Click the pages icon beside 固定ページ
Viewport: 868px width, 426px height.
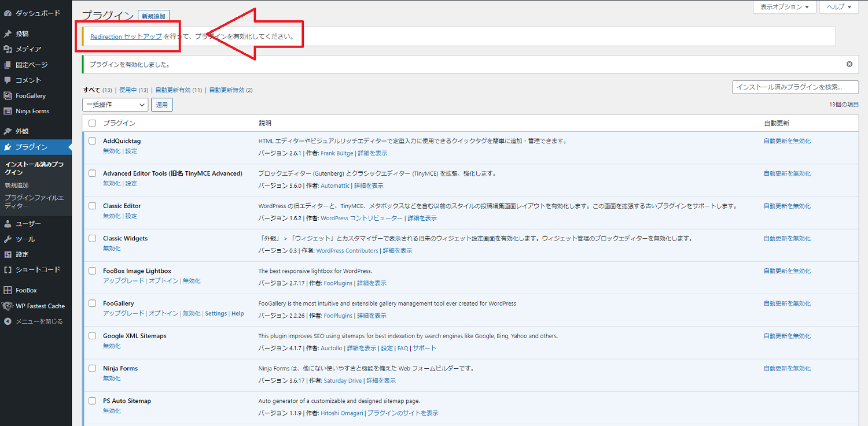[x=8, y=65]
